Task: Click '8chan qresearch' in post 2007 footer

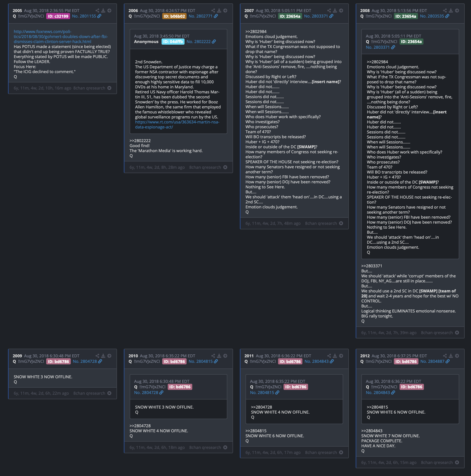Action: pyautogui.click(x=321, y=223)
